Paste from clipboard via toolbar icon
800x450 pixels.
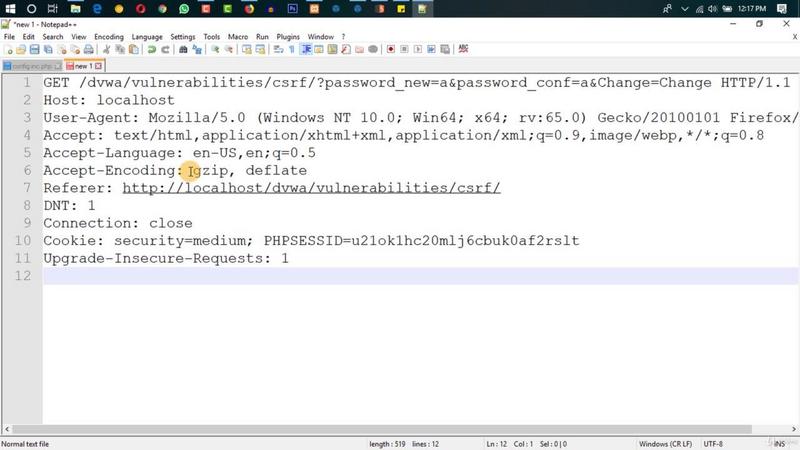point(134,49)
